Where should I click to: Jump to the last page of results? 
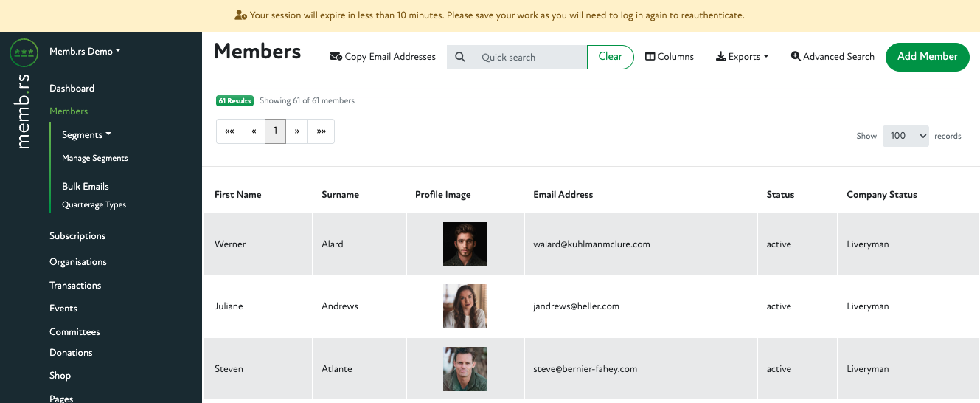(321, 131)
